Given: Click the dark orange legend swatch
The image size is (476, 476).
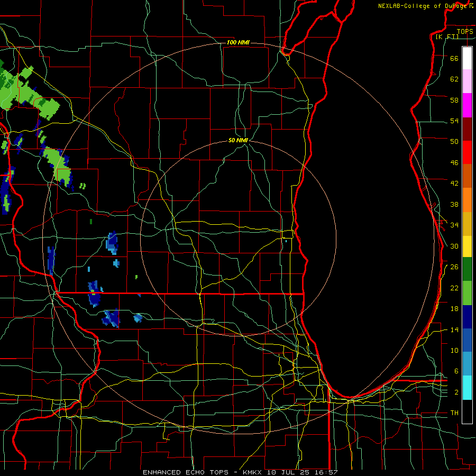Looking at the screenshot, I should point(467,176).
